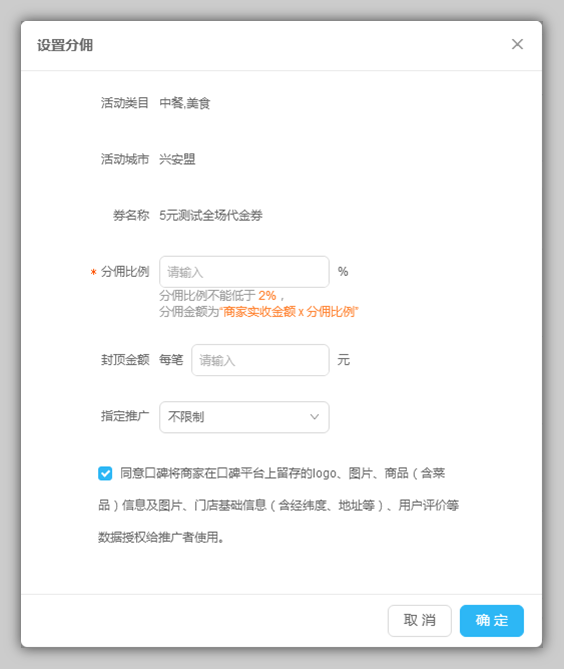Click the orange 2% minimum ratio hint

coord(267,295)
